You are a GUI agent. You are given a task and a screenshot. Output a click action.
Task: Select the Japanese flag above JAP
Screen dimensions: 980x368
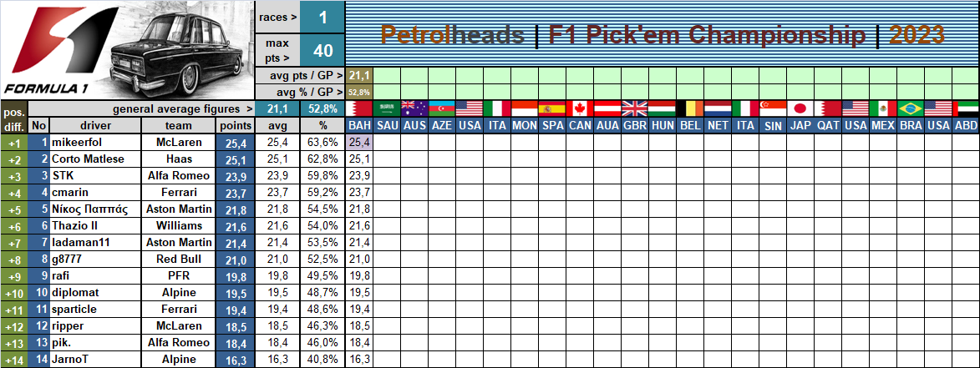pyautogui.click(x=800, y=108)
